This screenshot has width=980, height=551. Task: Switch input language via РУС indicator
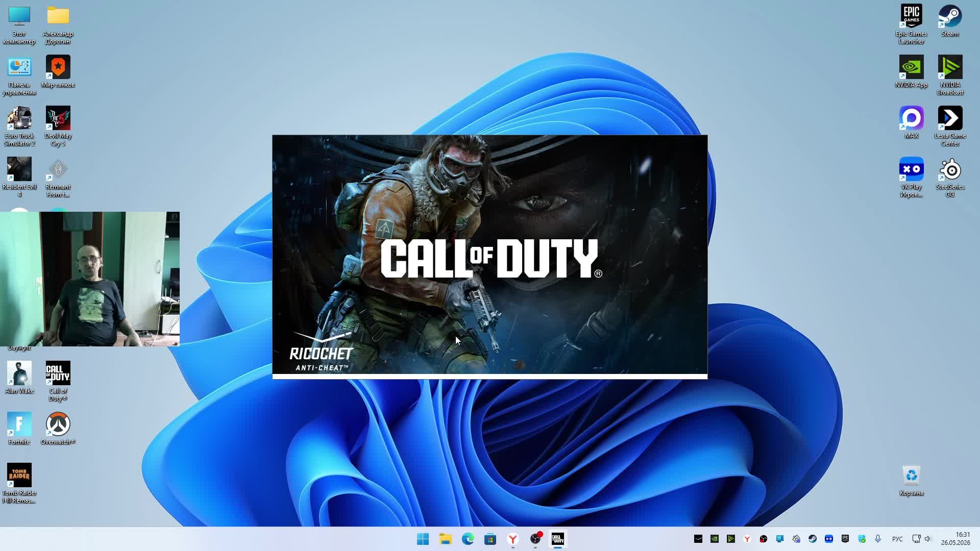(x=897, y=539)
